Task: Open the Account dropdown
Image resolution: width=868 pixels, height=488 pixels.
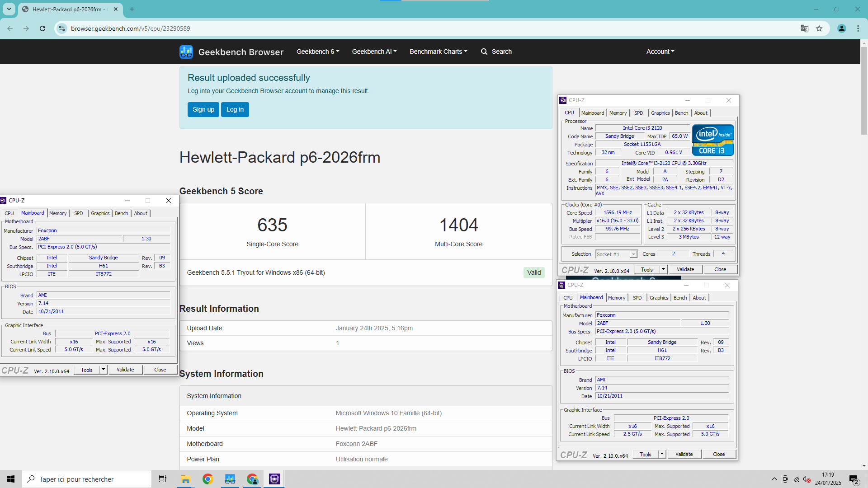Action: [x=660, y=52]
